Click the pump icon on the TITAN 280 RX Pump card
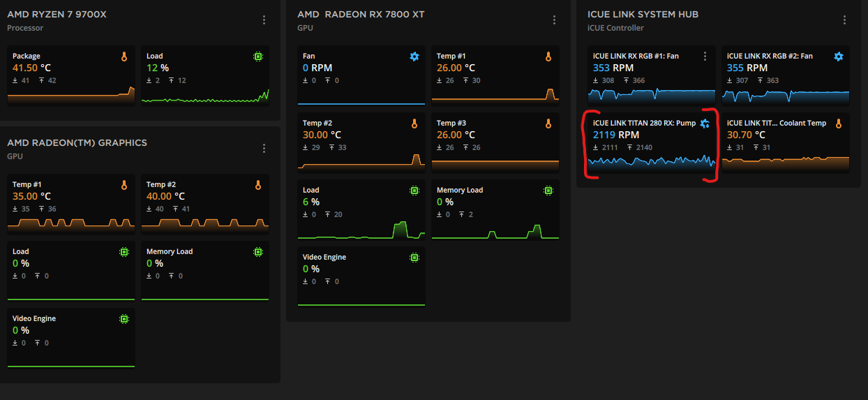Image resolution: width=868 pixels, height=400 pixels. (x=705, y=124)
